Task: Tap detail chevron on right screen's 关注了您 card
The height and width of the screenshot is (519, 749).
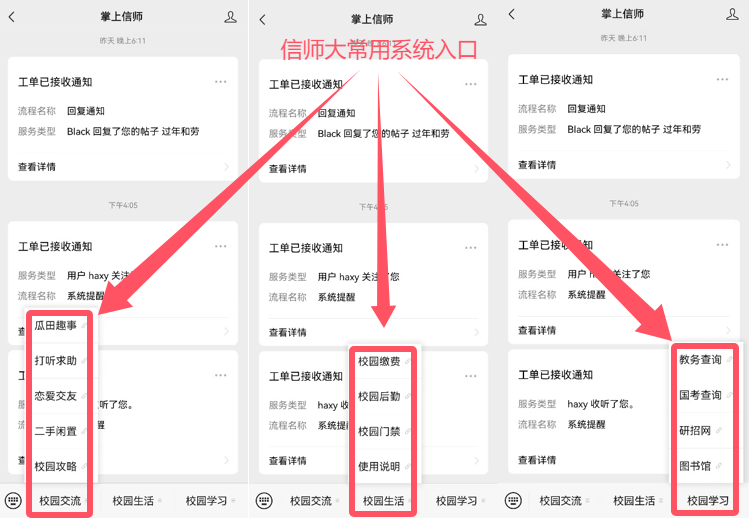Action: [x=728, y=330]
